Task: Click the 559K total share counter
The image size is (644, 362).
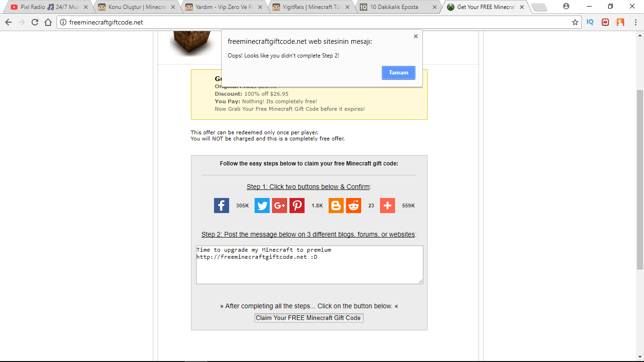Action: tap(408, 206)
